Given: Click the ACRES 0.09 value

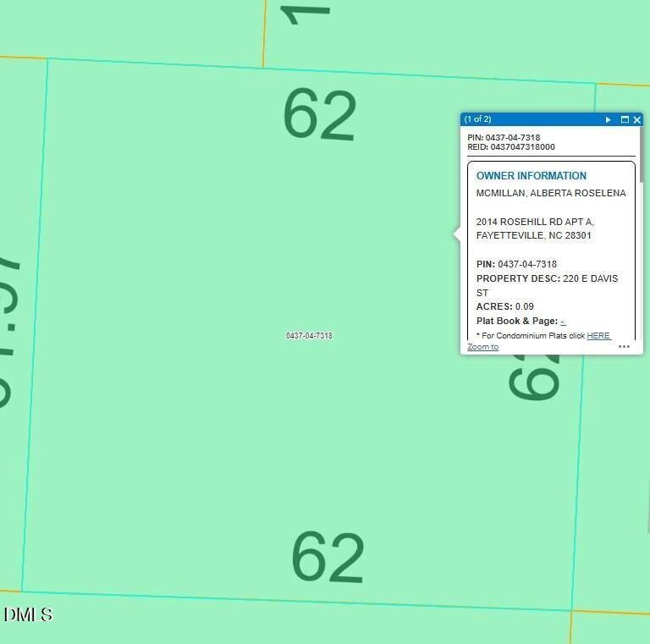Looking at the screenshot, I should [525, 306].
